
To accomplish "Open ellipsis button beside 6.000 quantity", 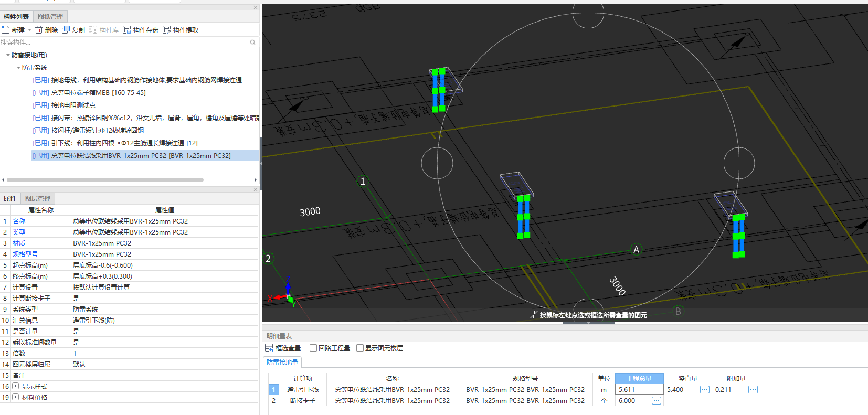I will [x=656, y=400].
